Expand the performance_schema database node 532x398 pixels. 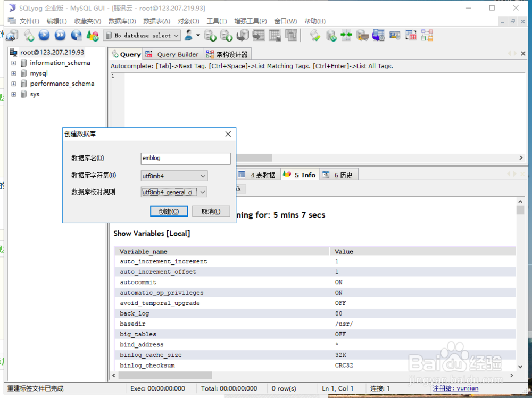coord(14,84)
